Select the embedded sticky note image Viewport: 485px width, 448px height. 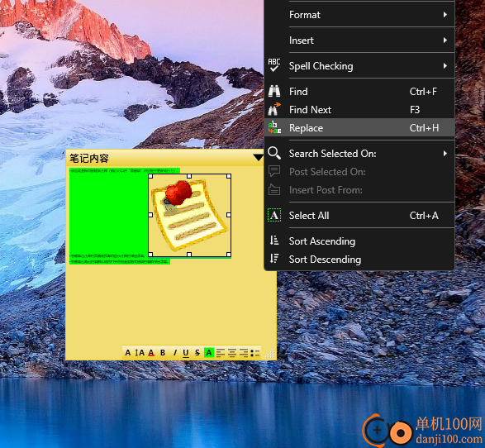point(189,215)
